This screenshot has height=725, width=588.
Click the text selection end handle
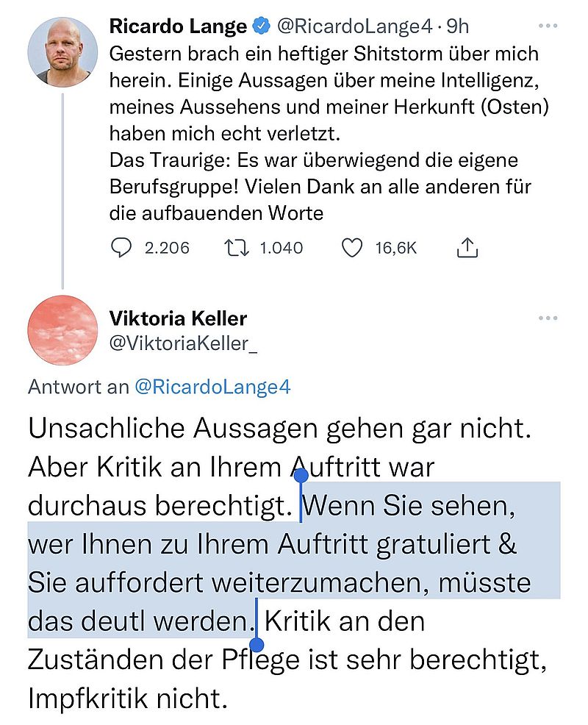tap(257, 646)
